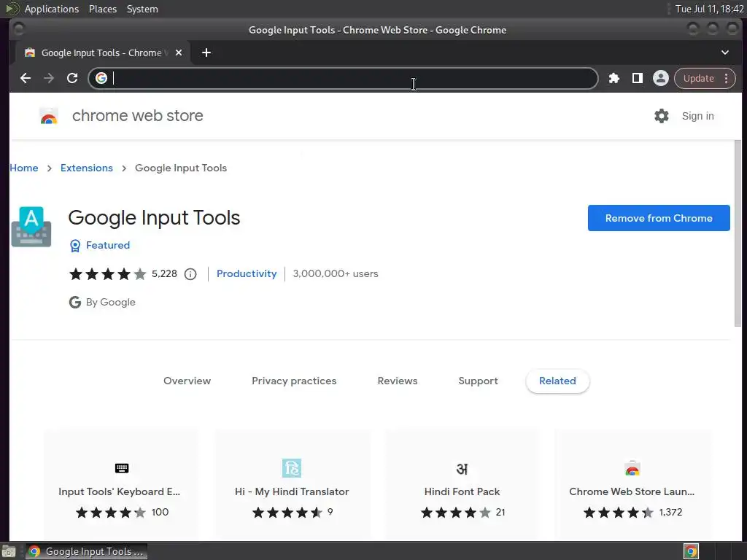Click the Input Tools' Keyboard extension keyboard icon

point(122,468)
